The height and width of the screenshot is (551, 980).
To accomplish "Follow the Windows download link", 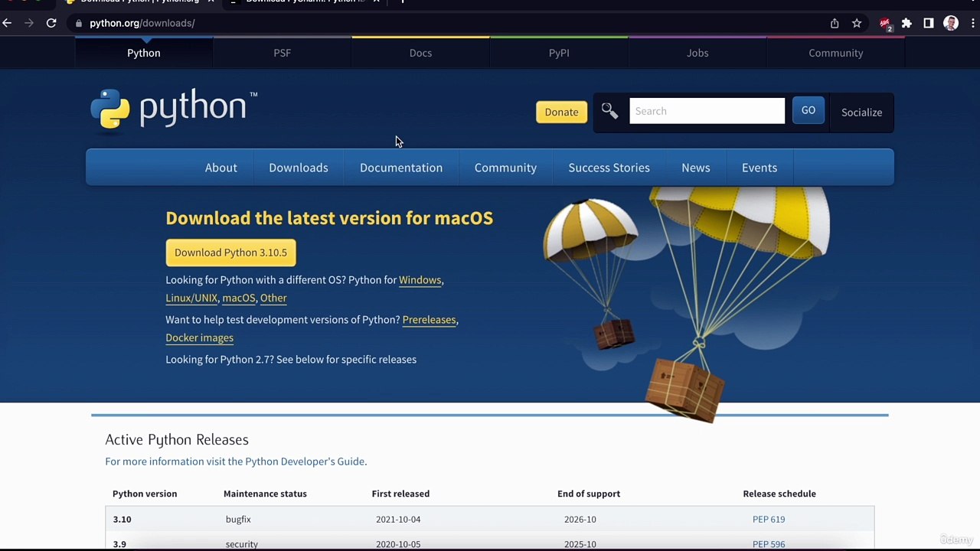I will [x=420, y=280].
